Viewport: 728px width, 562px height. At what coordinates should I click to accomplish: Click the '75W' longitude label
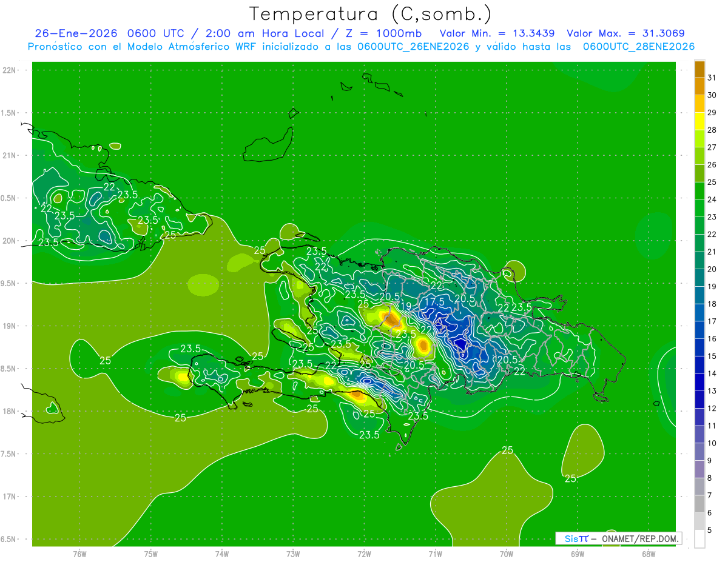tap(151, 554)
